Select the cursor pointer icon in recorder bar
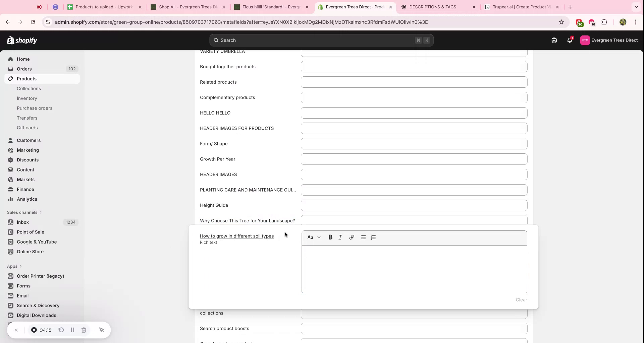This screenshot has width=644, height=343. tap(102, 330)
